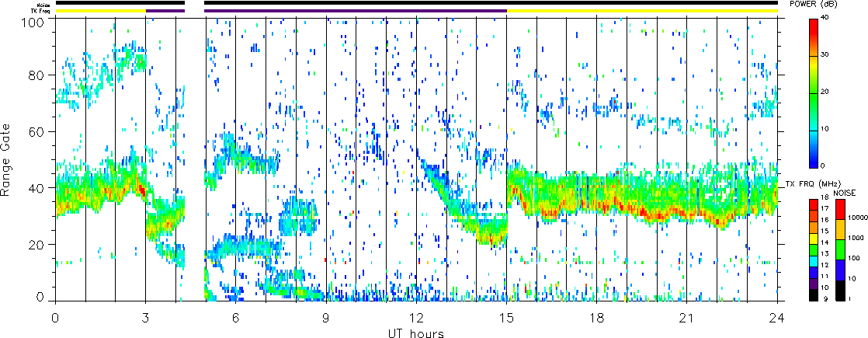Screen dimensions: 868x338
Task: Click x-axis tick label '6'
Action: click(x=236, y=316)
